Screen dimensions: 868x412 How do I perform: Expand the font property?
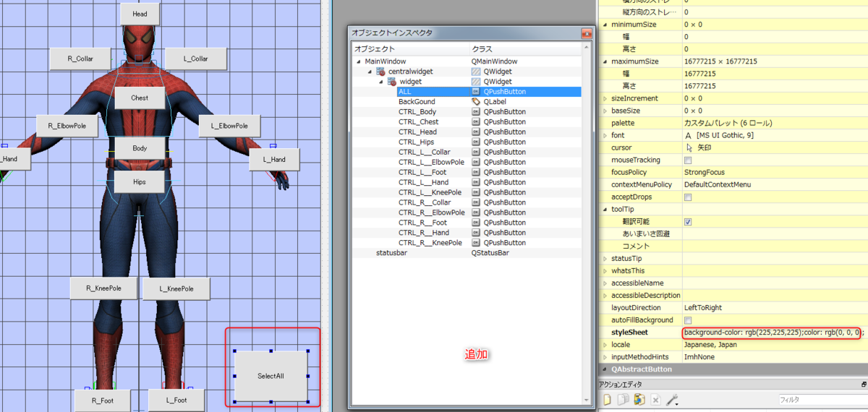(605, 135)
